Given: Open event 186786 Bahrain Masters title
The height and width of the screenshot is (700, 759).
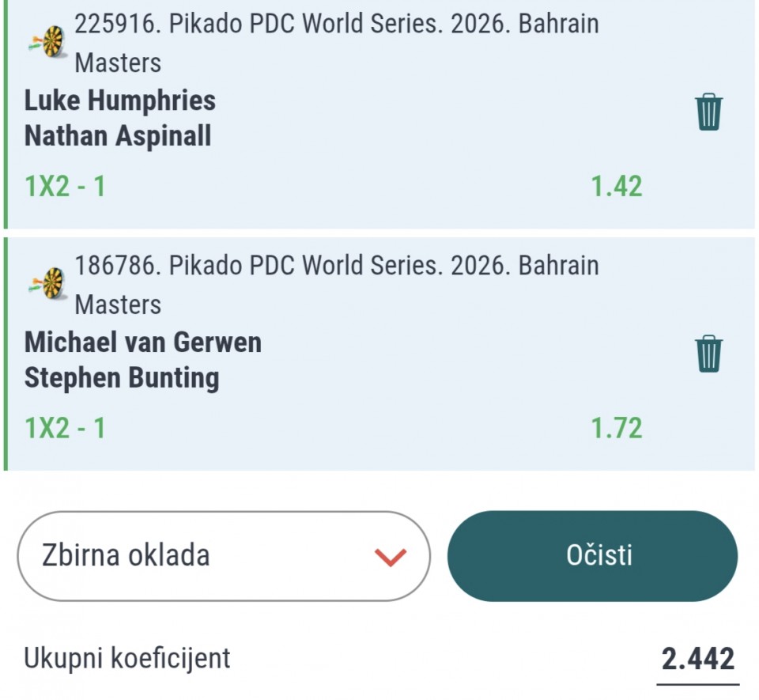Looking at the screenshot, I should coord(336,266).
